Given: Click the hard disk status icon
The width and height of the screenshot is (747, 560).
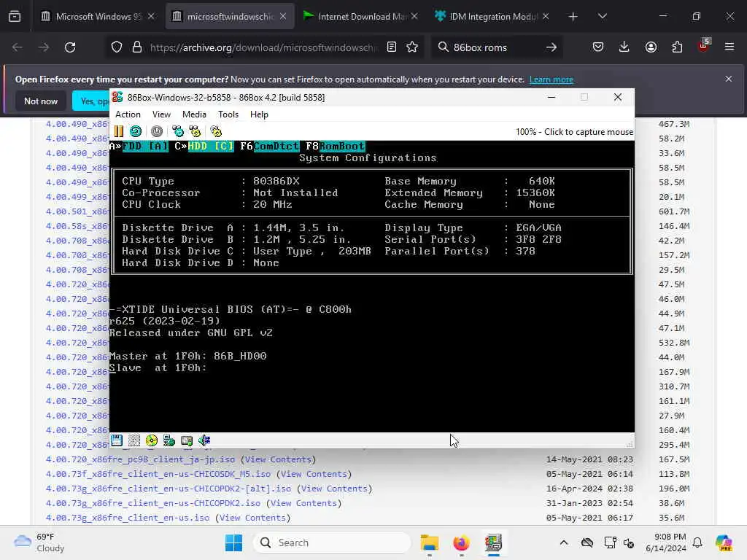Looking at the screenshot, I should coord(187,440).
